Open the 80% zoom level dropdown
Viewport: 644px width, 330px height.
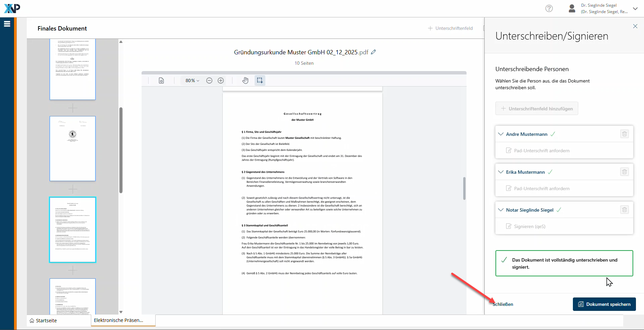point(192,80)
